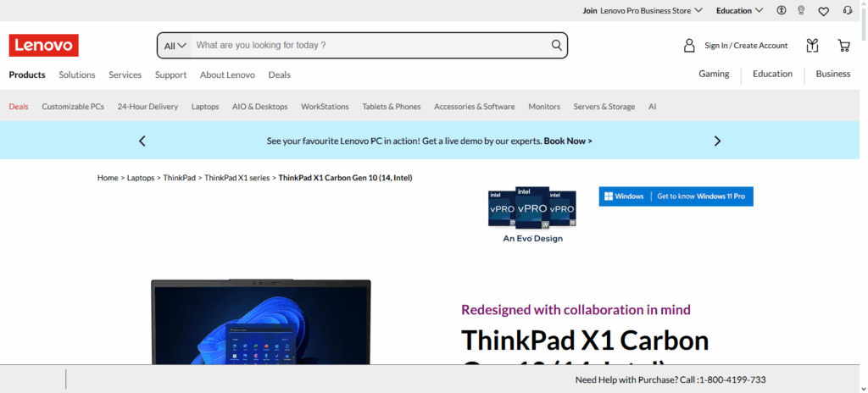Open the wishlist heart icon

click(x=824, y=11)
